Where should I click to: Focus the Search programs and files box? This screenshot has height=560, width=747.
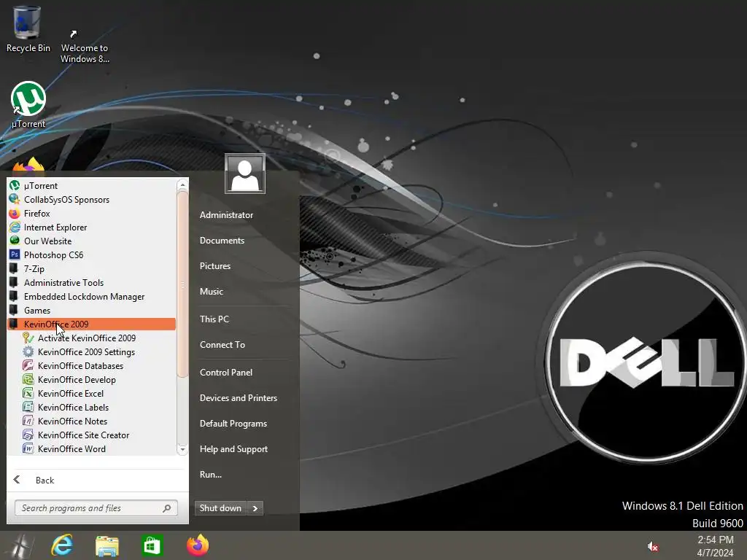pos(96,508)
